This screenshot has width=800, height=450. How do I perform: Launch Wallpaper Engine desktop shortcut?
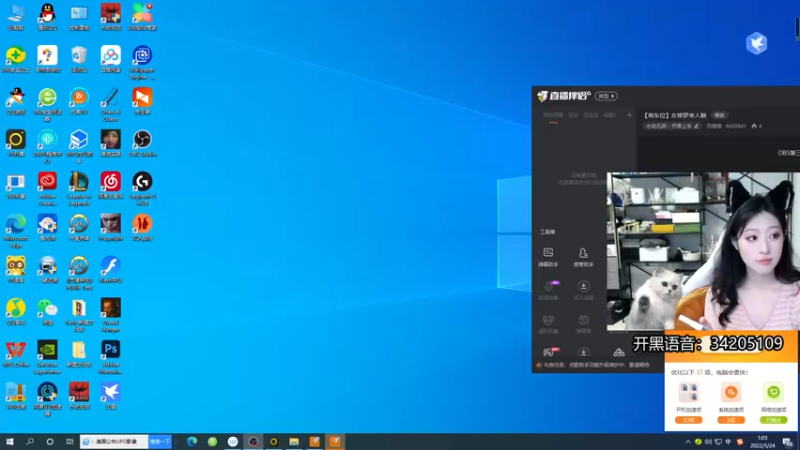[142, 62]
